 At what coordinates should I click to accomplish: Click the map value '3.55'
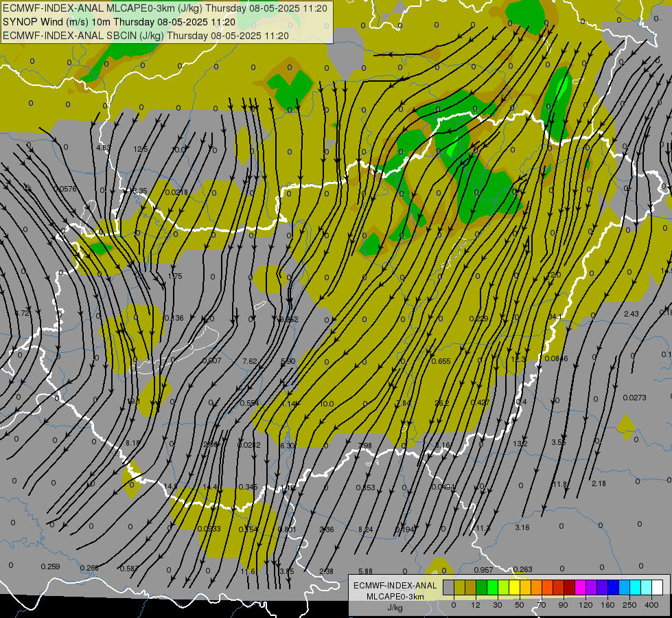(559, 442)
